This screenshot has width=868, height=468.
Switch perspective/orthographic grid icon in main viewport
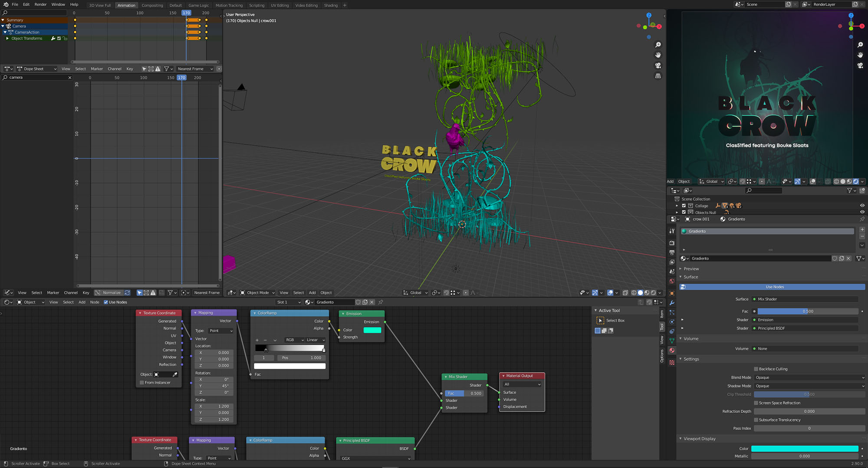pos(658,76)
